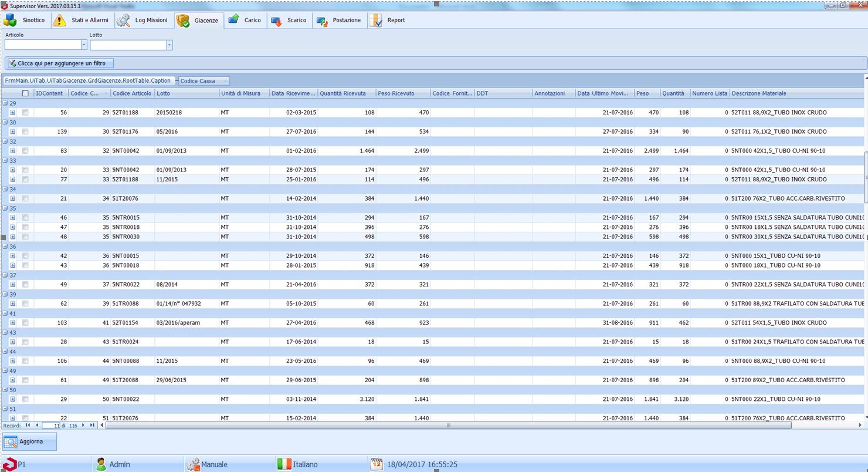Screen dimensions: 868x472
Task: Go to next record in navigator
Action: click(x=83, y=425)
